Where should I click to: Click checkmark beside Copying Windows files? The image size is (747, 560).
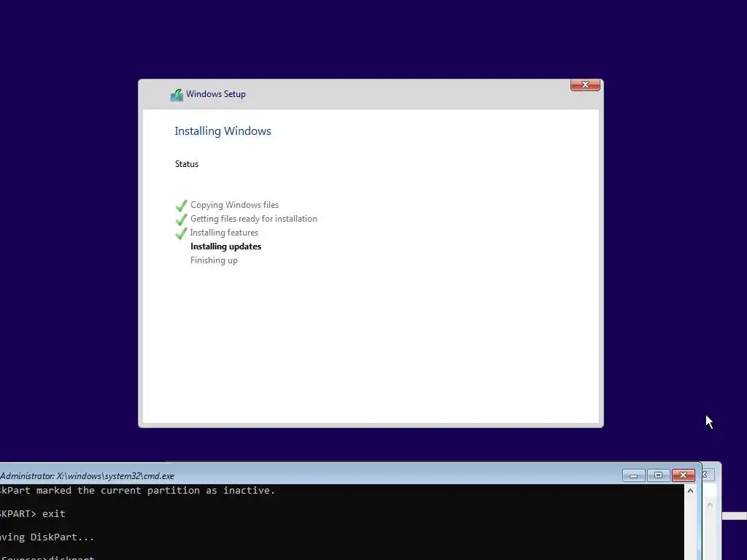tap(182, 206)
